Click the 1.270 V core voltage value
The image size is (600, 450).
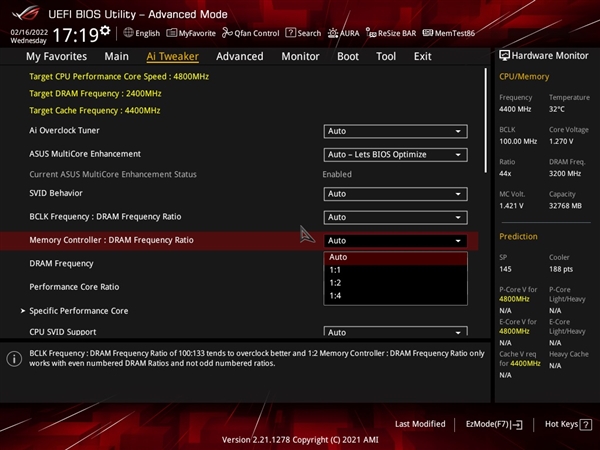[561, 142]
